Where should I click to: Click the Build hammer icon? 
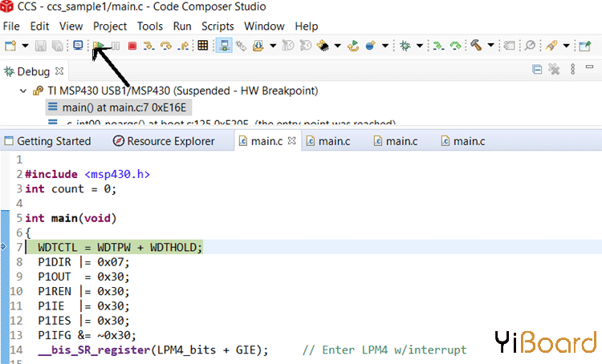pyautogui.click(x=475, y=46)
